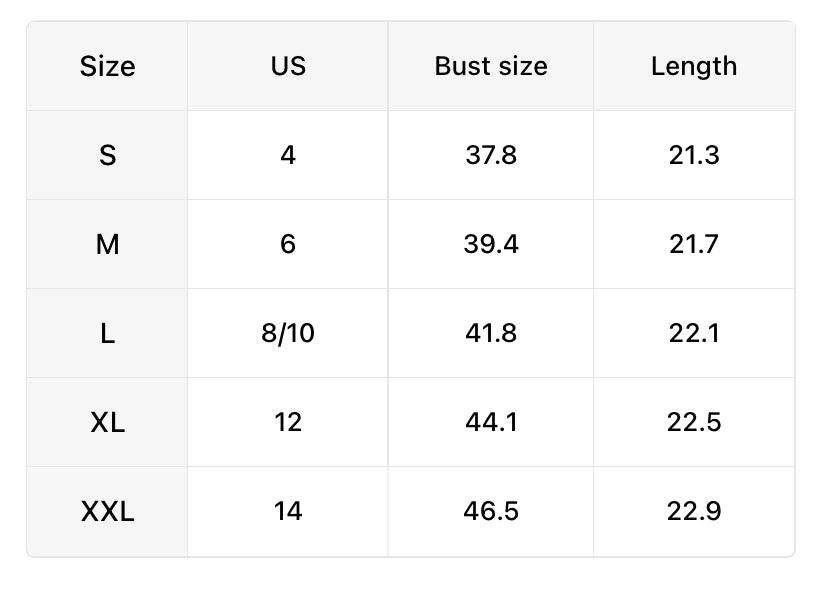Select the Length column header

(x=694, y=66)
